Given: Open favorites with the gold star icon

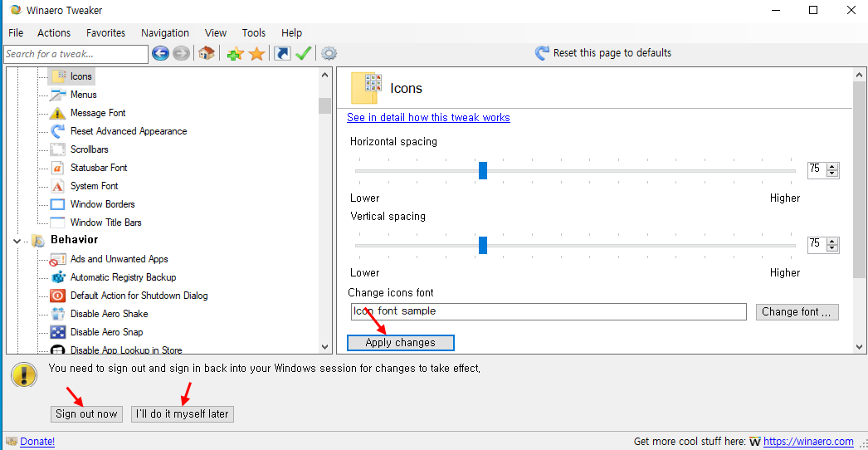Looking at the screenshot, I should pyautogui.click(x=256, y=54).
